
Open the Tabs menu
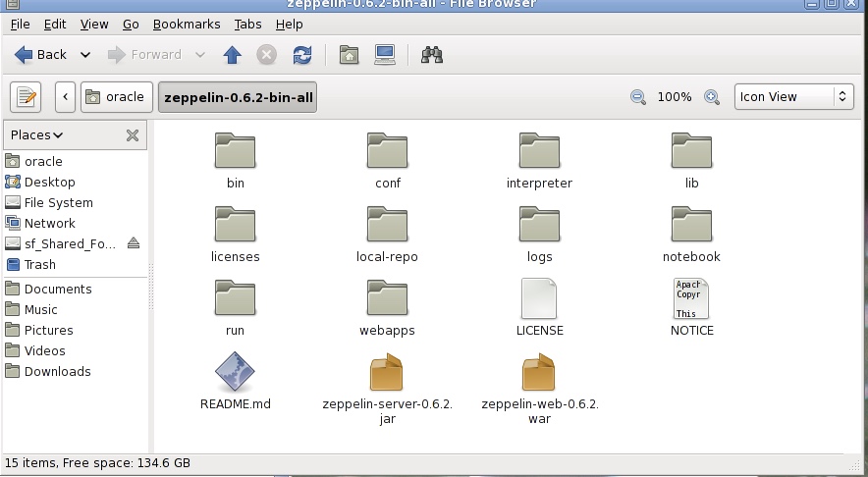(248, 25)
